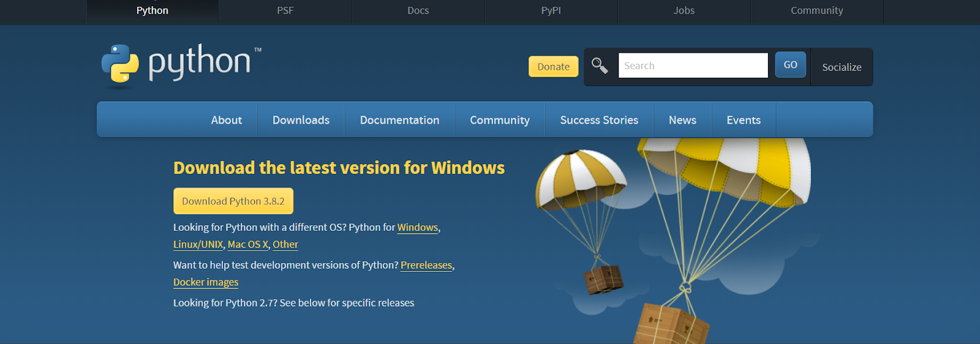Open the Events navigation item
980x344 pixels.
click(744, 120)
